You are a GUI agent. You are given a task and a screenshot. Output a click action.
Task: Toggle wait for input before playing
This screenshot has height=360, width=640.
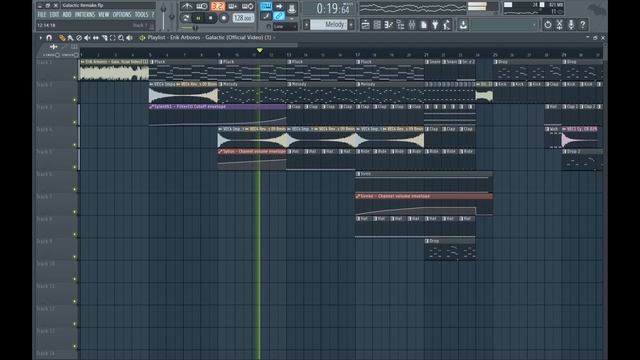coord(202,6)
